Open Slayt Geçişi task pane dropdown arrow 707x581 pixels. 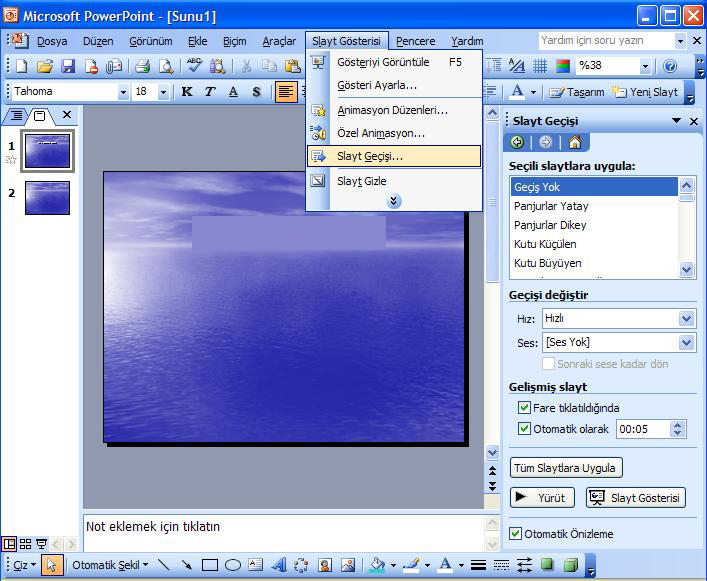coord(676,120)
